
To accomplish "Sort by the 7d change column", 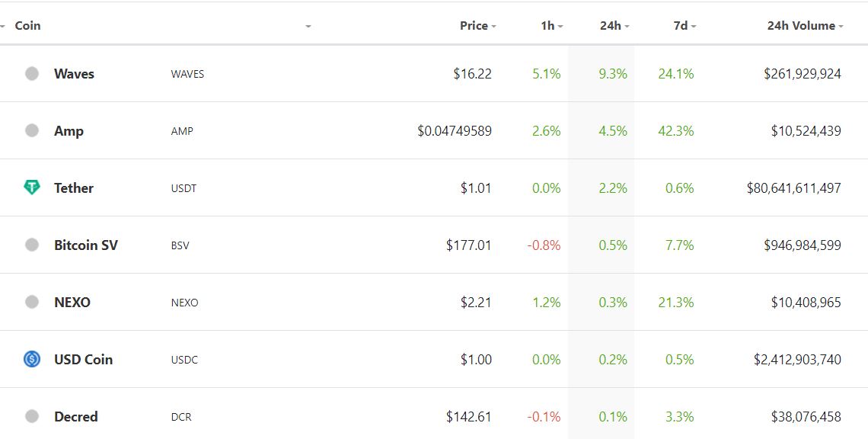I will point(685,25).
